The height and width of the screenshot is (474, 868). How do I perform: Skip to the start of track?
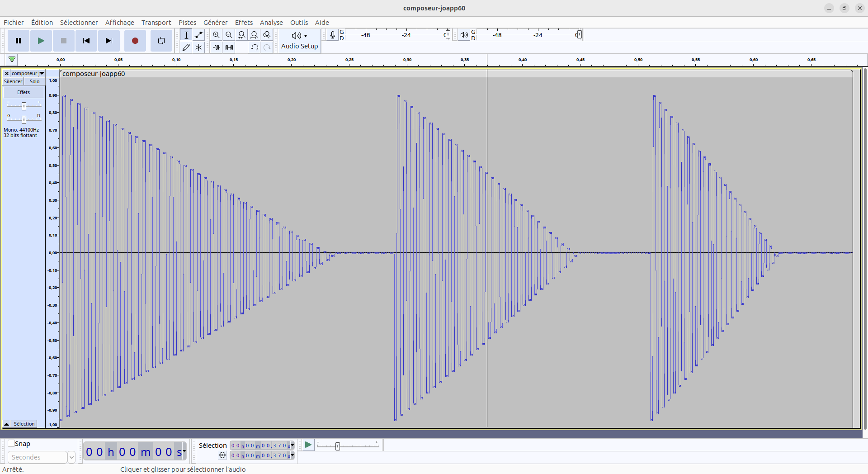point(86,41)
